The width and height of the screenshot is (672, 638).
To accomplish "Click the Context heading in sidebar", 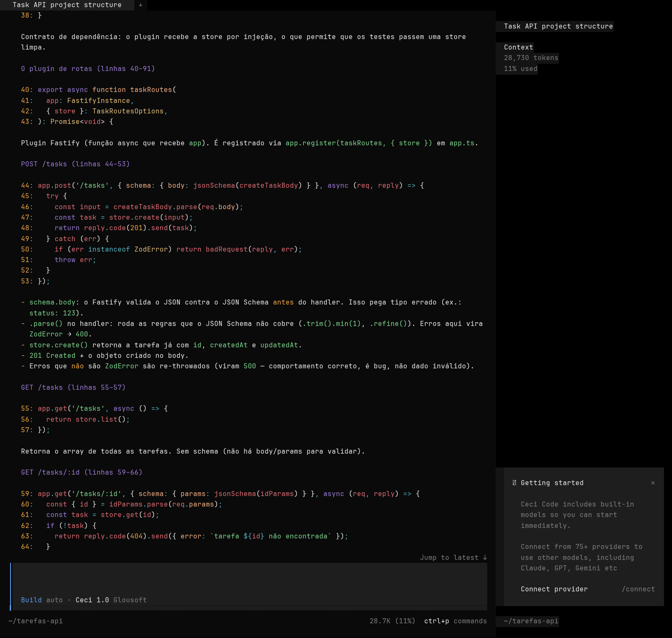I will (x=519, y=47).
